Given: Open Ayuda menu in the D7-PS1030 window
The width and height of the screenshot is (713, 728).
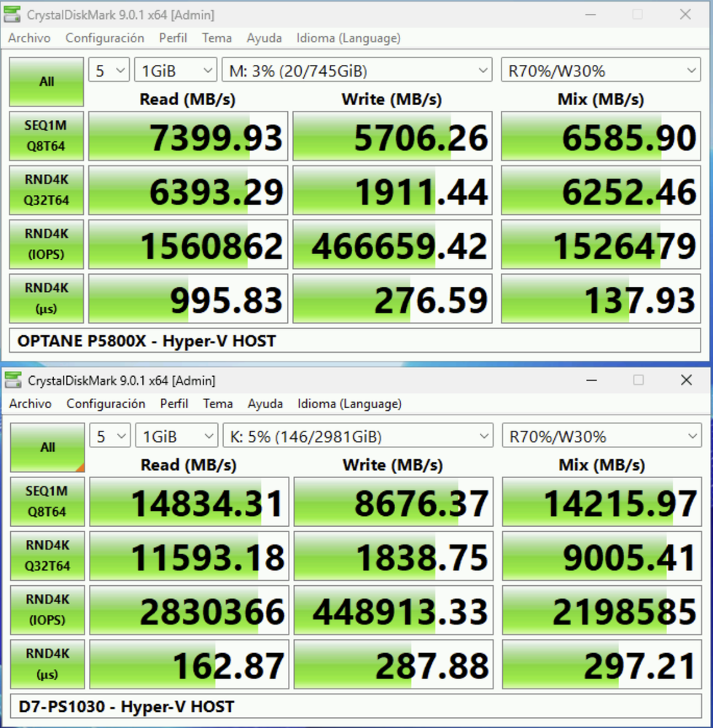Looking at the screenshot, I should 265,404.
